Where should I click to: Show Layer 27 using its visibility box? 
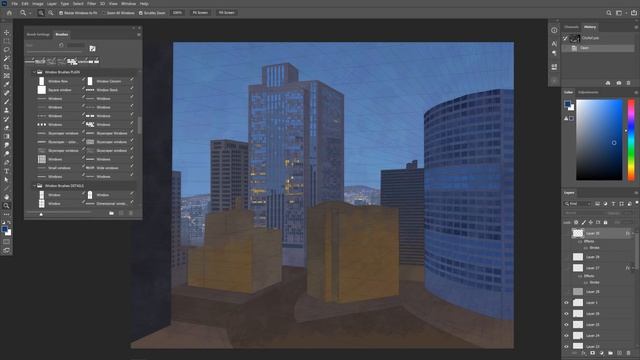(x=566, y=268)
